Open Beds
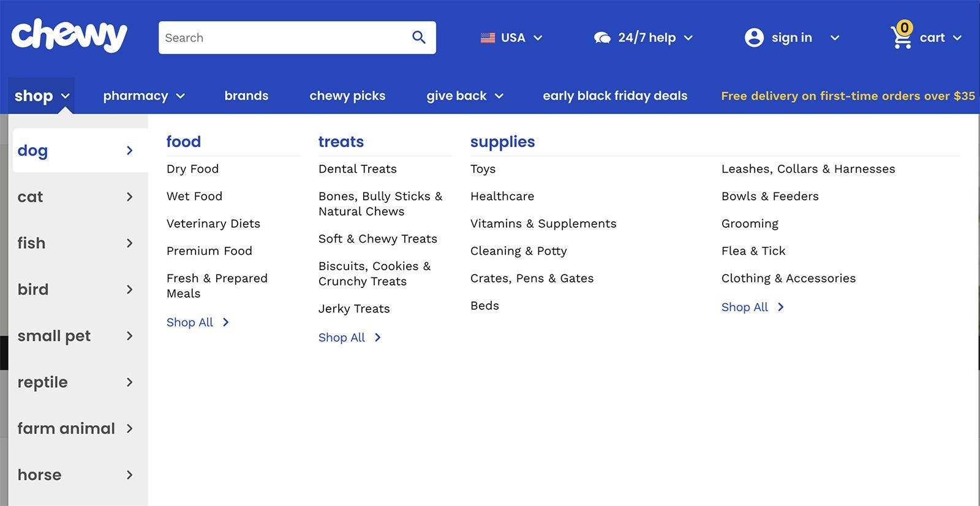980x506 pixels. click(484, 306)
